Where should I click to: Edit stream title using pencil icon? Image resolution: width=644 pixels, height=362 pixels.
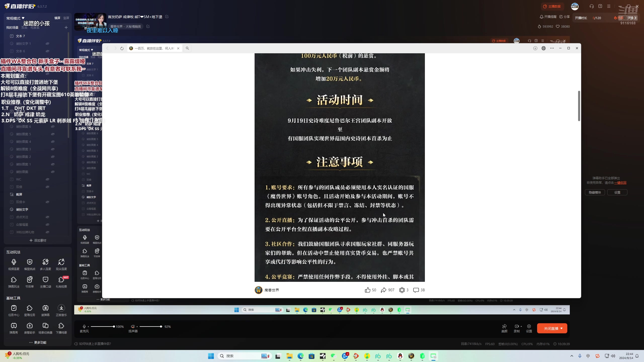[x=167, y=17]
